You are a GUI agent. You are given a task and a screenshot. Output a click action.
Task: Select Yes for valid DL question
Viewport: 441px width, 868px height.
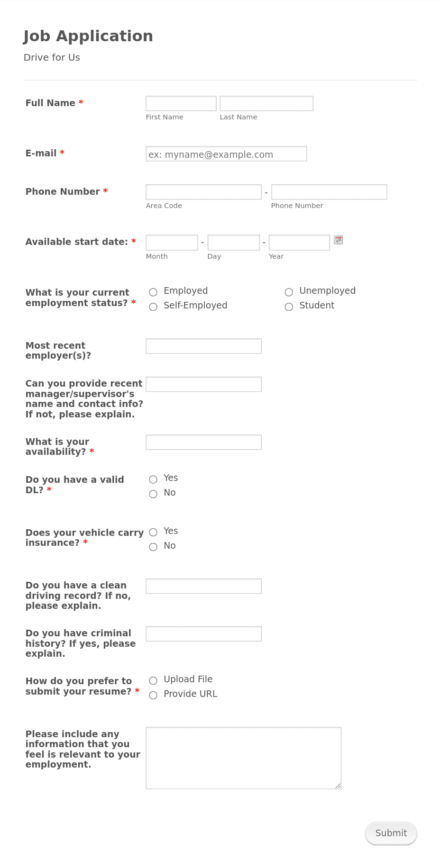point(153,479)
